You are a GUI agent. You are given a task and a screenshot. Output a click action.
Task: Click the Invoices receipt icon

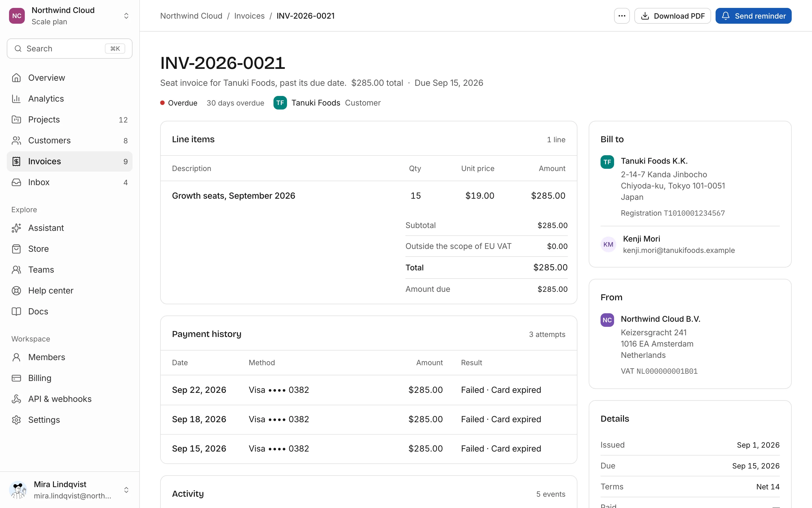point(16,161)
